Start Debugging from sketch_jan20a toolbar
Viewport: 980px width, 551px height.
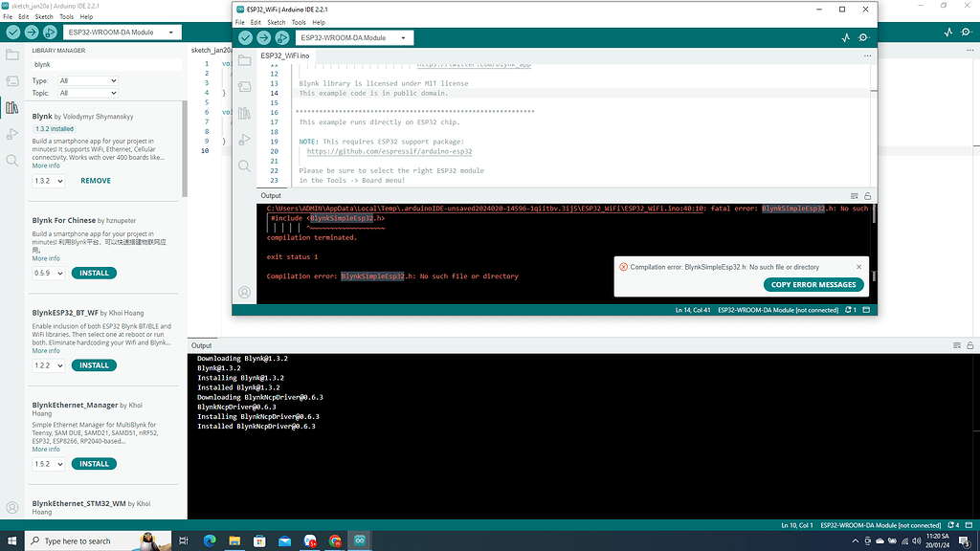point(48,32)
